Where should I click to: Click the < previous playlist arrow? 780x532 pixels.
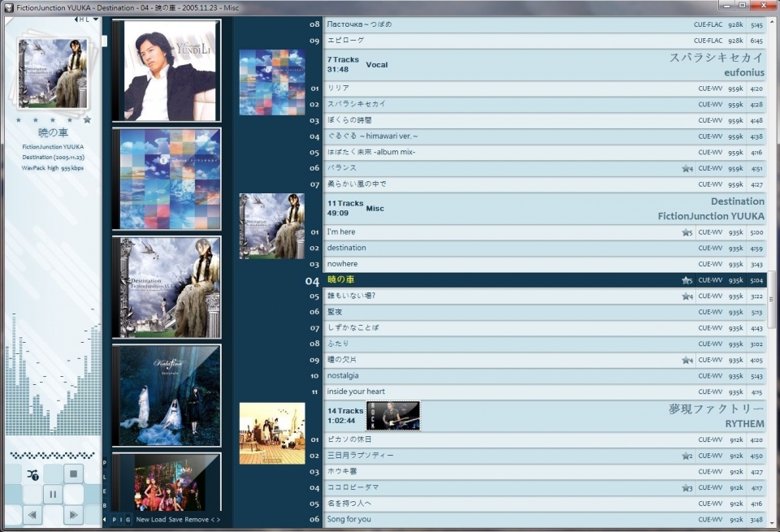[x=212, y=520]
